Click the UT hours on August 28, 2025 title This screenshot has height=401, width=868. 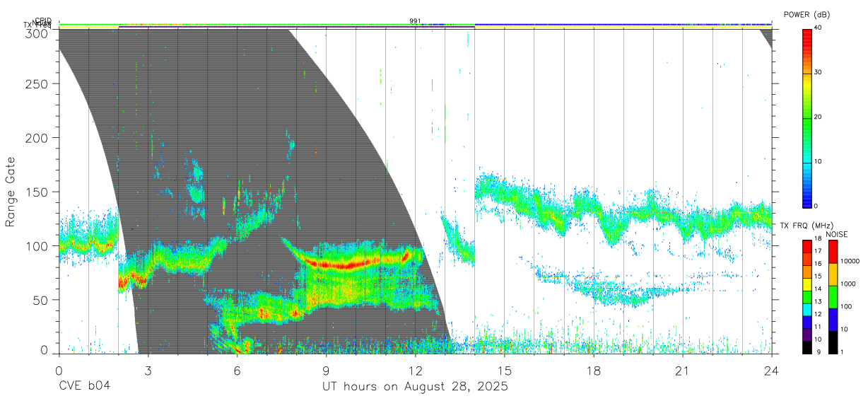coord(416,387)
